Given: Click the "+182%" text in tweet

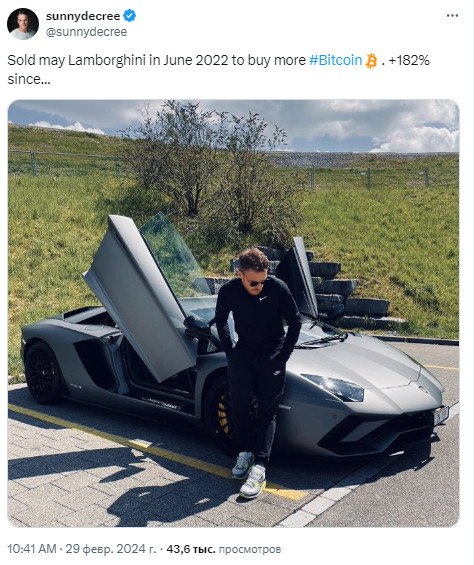Looking at the screenshot, I should (409, 60).
